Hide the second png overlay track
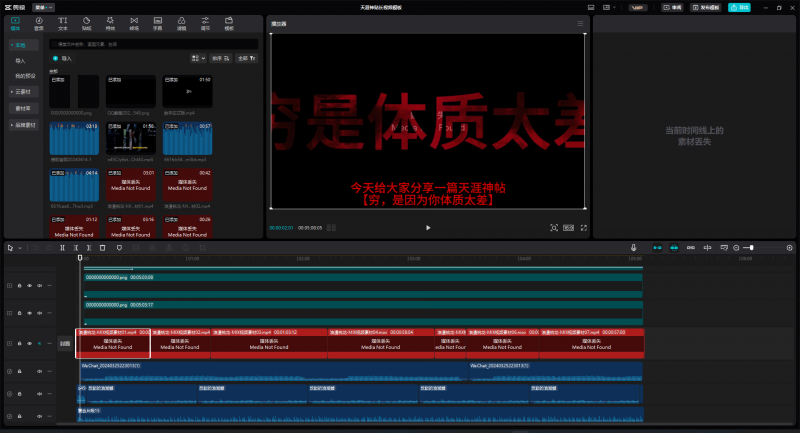 tap(29, 313)
